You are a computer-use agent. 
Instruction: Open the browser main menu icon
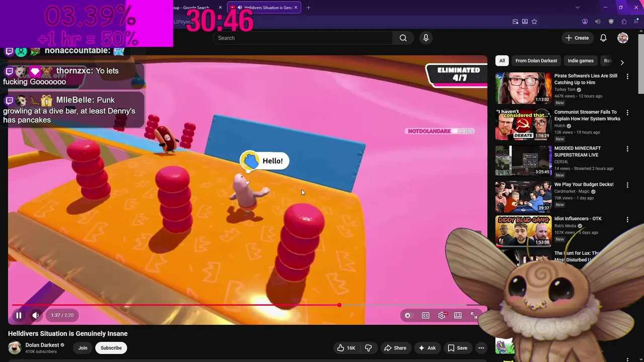(636, 22)
